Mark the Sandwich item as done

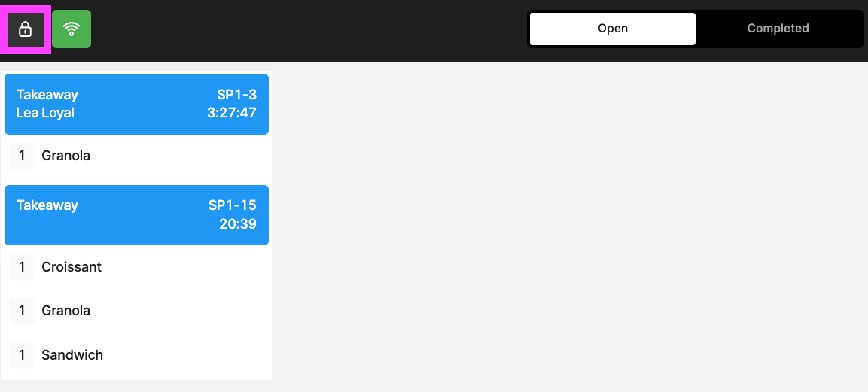(x=136, y=355)
